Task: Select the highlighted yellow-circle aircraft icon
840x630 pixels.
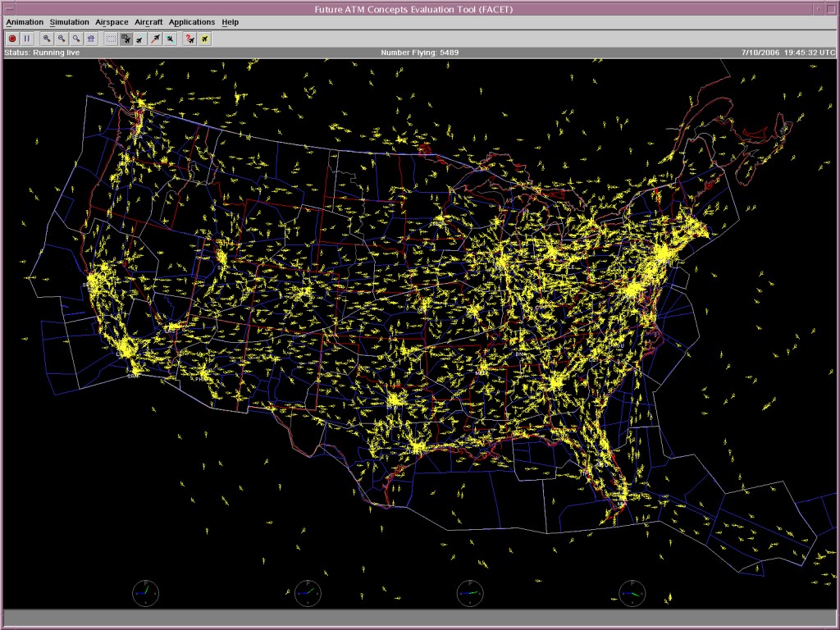Action: (204, 39)
